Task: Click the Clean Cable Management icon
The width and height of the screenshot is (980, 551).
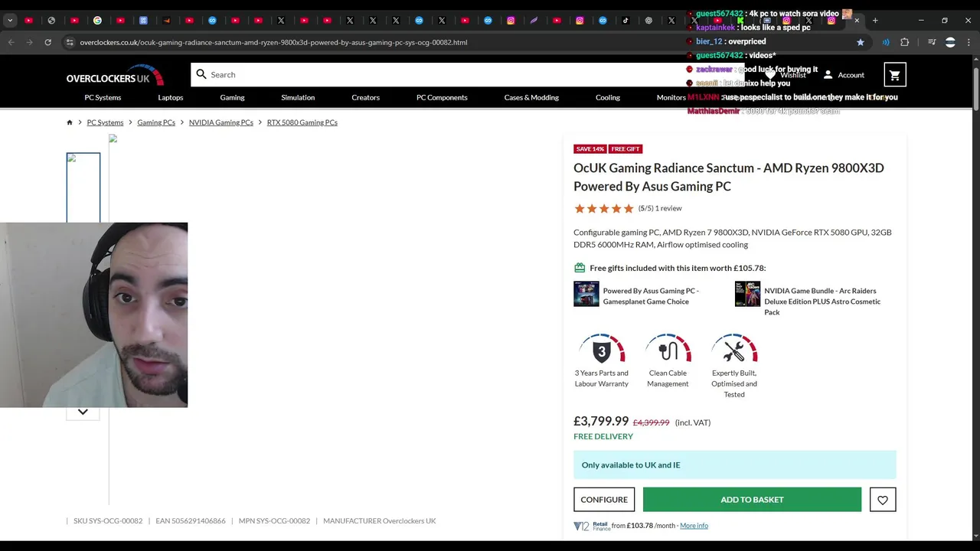Action: tap(668, 350)
